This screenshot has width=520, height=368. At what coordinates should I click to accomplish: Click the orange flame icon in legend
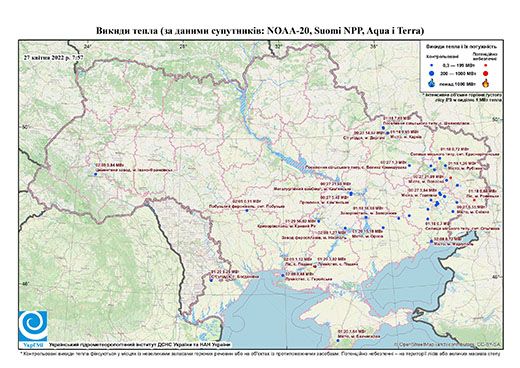(486, 83)
